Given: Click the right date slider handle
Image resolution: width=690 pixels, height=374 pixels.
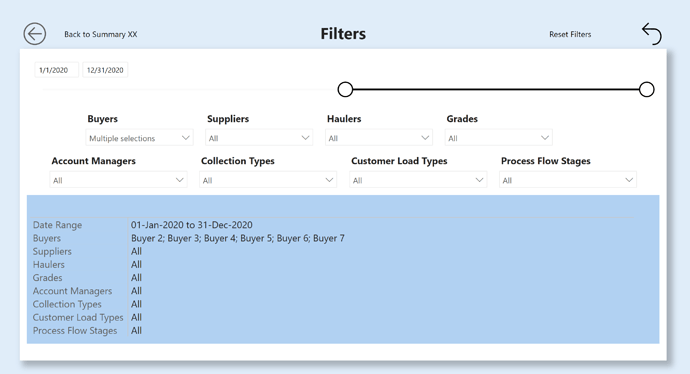Looking at the screenshot, I should point(646,89).
